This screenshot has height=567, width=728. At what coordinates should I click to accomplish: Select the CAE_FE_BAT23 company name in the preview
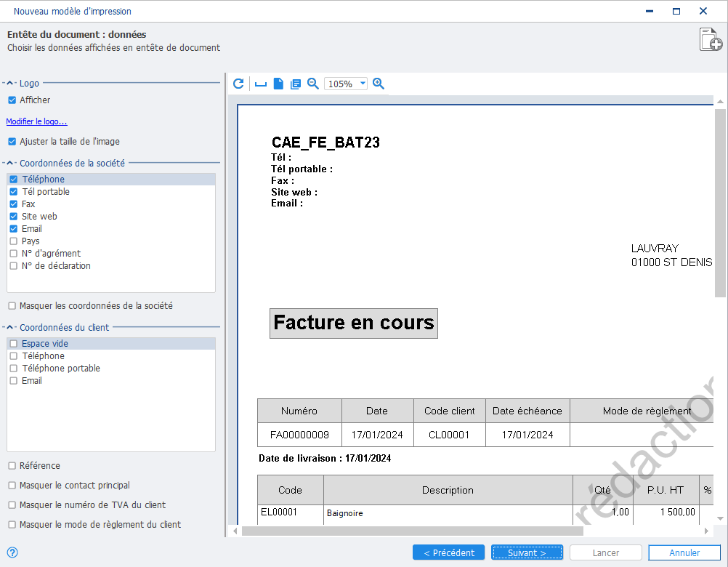325,142
